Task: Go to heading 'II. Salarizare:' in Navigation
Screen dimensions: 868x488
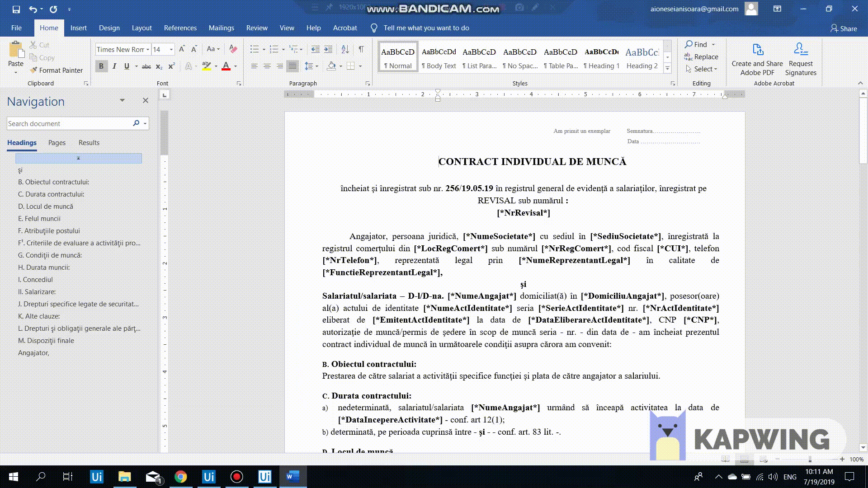Action: click(x=37, y=292)
